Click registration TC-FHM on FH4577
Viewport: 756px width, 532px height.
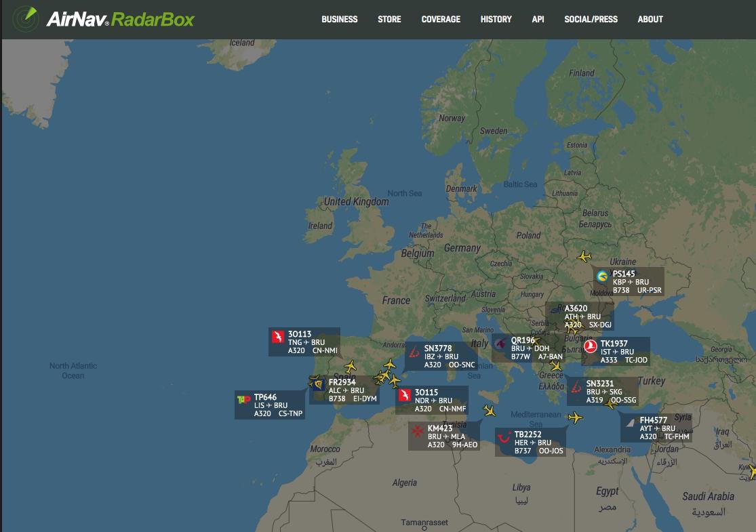(x=677, y=436)
